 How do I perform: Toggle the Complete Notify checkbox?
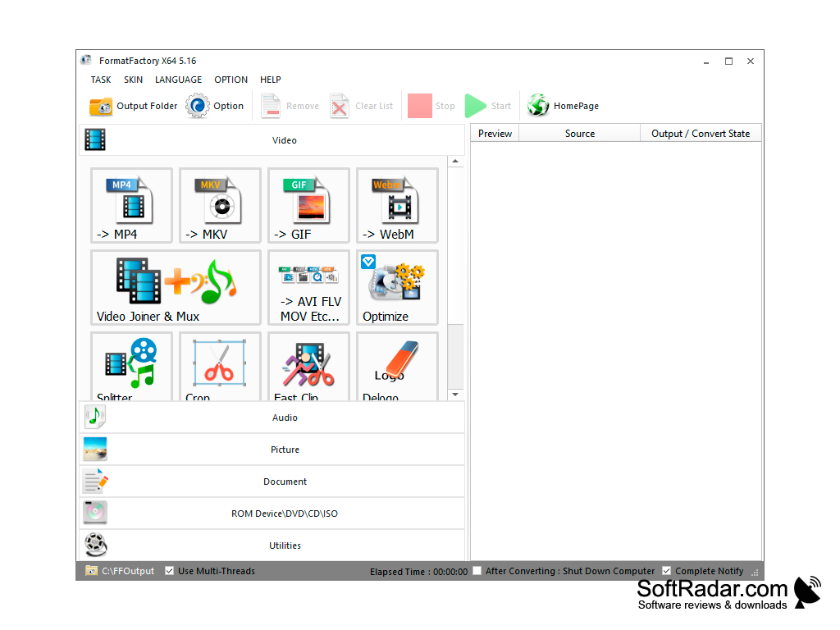click(x=666, y=571)
